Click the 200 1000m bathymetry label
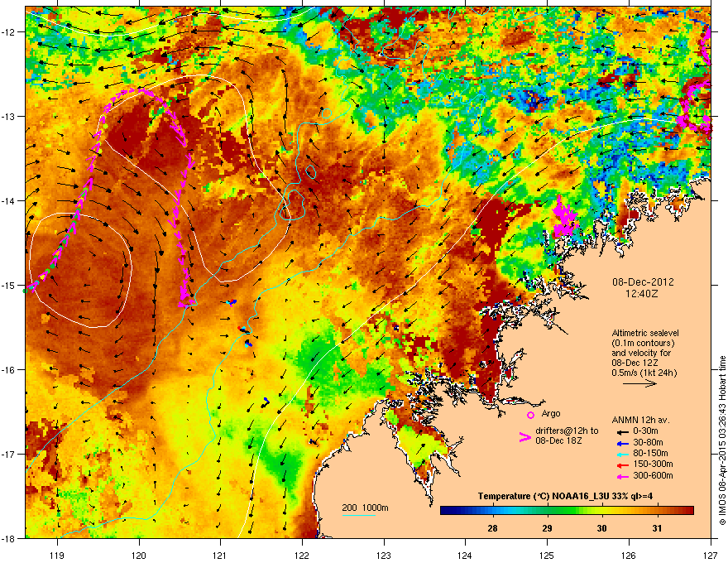This screenshot has width=728, height=563. tap(365, 508)
